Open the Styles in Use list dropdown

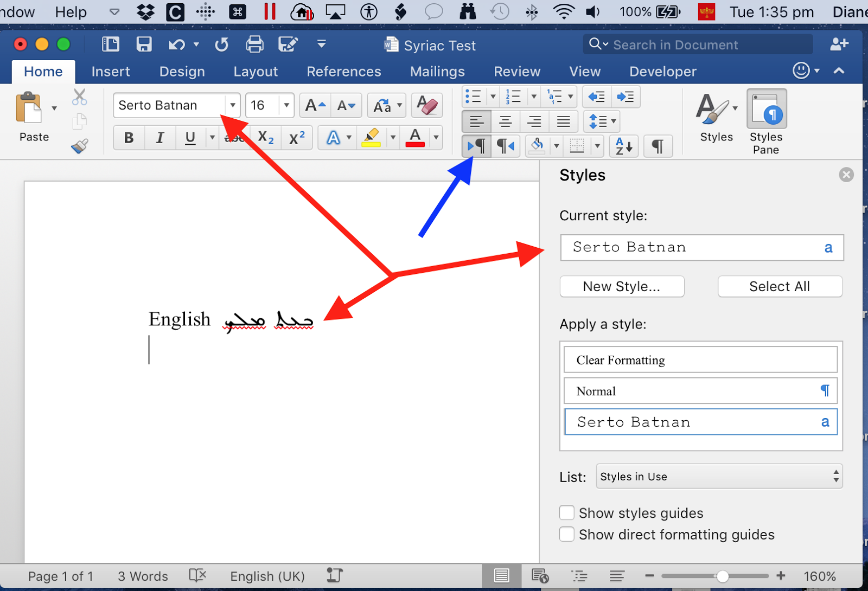tap(719, 476)
